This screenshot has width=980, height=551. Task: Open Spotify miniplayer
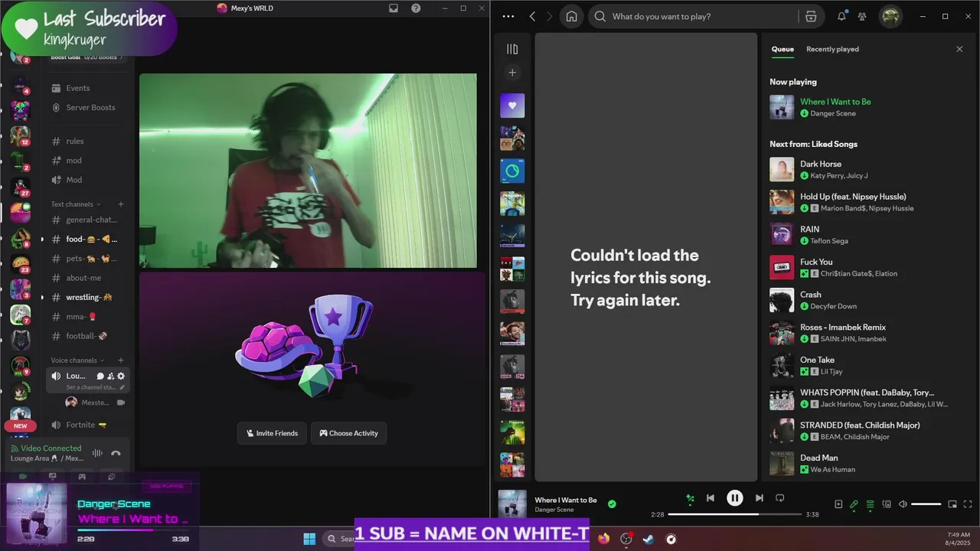coord(952,504)
